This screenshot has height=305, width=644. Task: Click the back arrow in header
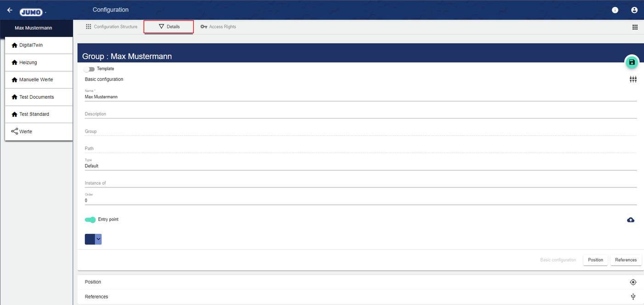[10, 10]
